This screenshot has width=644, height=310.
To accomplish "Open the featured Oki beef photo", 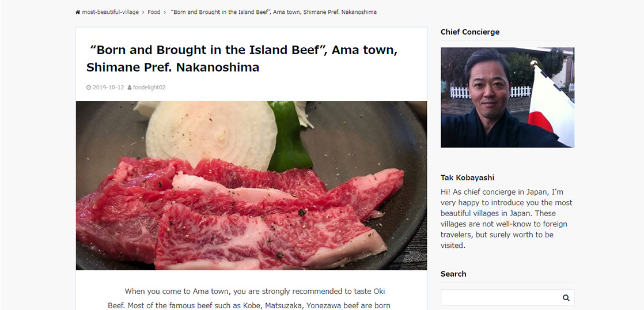I will pyautogui.click(x=251, y=185).
